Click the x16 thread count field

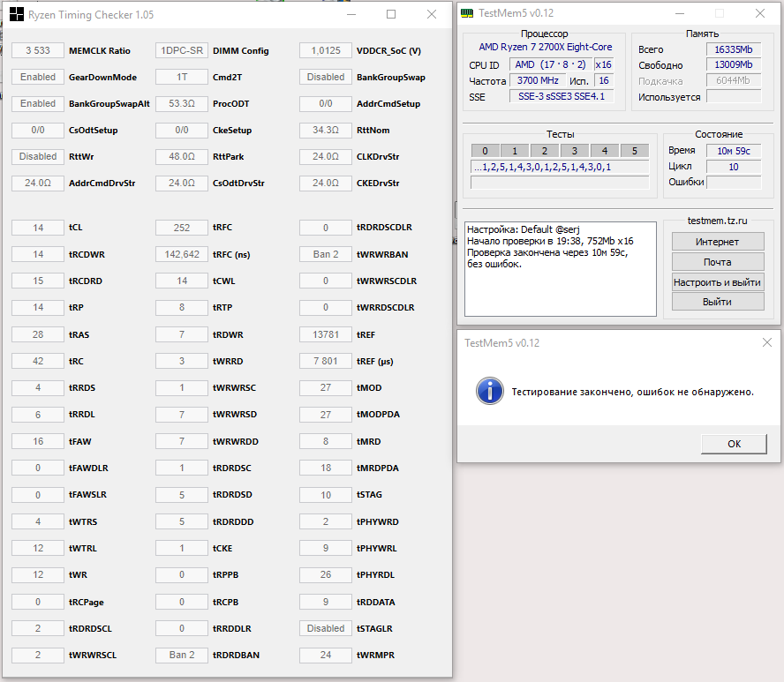604,64
